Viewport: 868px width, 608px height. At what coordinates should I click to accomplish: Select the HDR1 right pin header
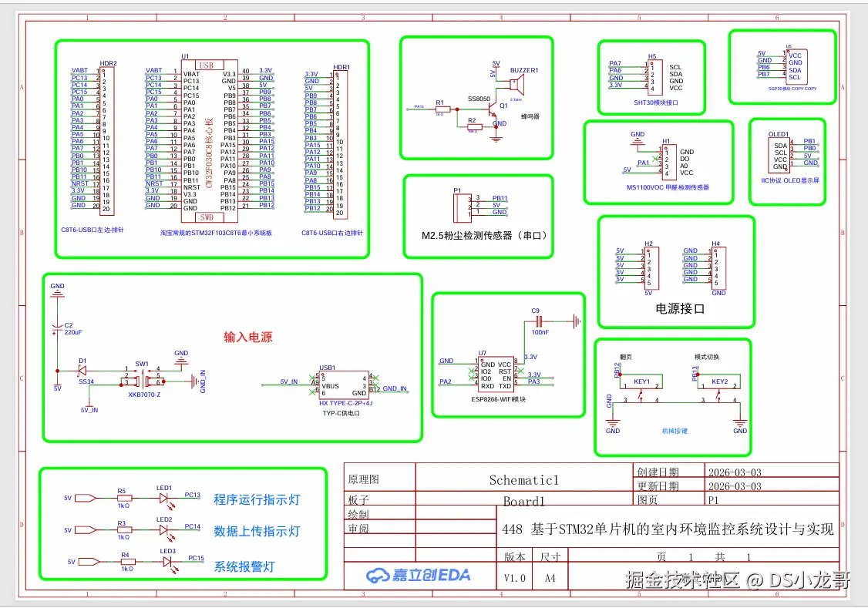(339, 144)
